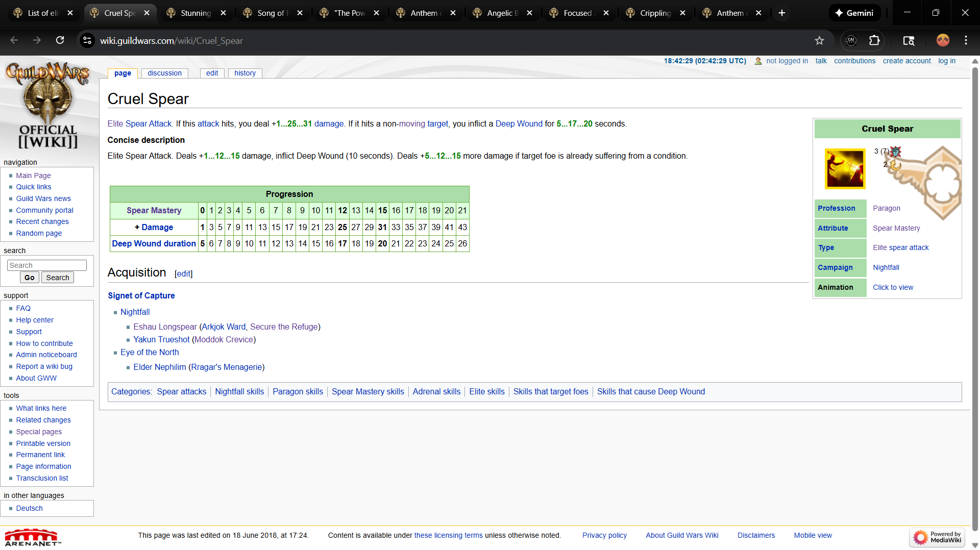Open a new tab with plus icon
The height and width of the screenshot is (550, 980).
781,13
